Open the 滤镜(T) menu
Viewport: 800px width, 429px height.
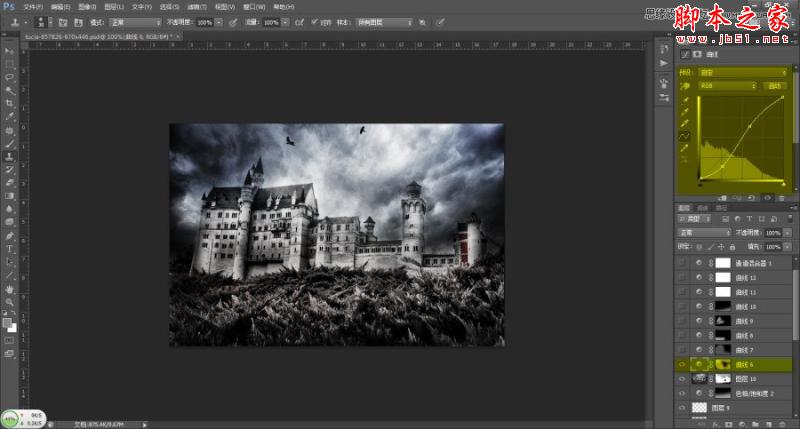click(196, 7)
